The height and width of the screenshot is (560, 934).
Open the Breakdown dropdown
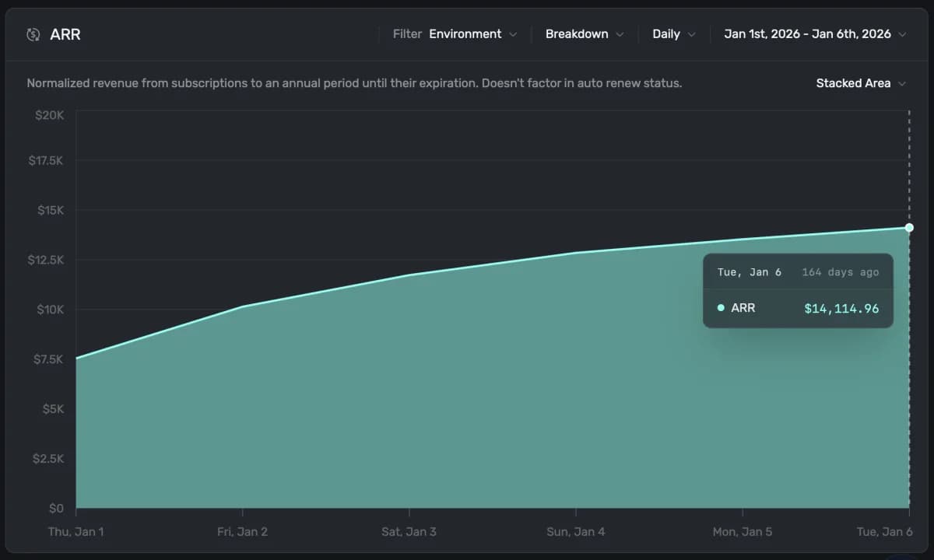click(585, 34)
